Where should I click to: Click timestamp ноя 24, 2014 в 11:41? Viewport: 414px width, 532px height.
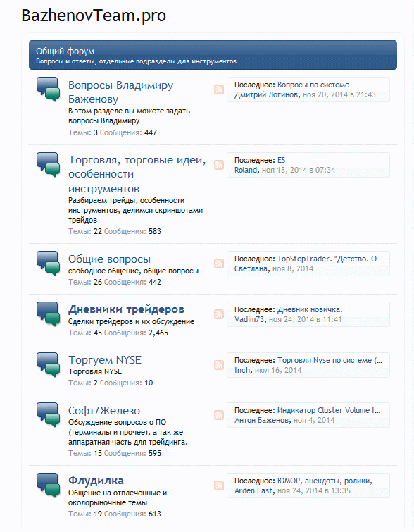click(305, 319)
